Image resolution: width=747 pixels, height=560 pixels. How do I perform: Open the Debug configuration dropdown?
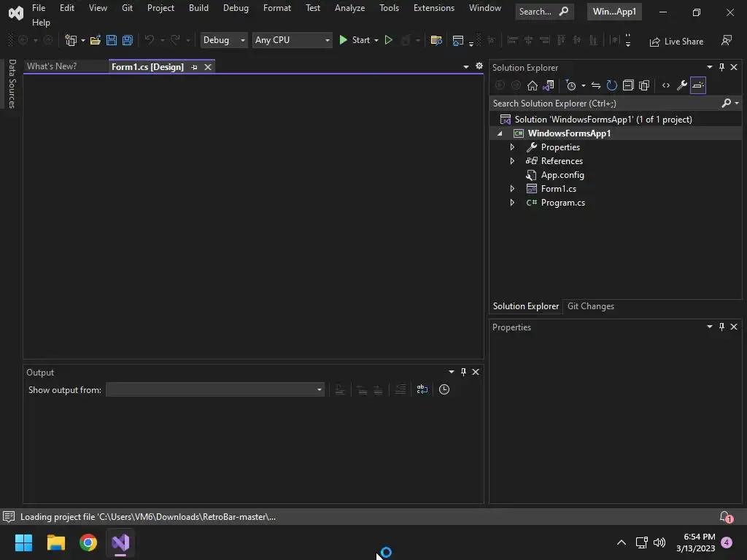click(x=223, y=41)
